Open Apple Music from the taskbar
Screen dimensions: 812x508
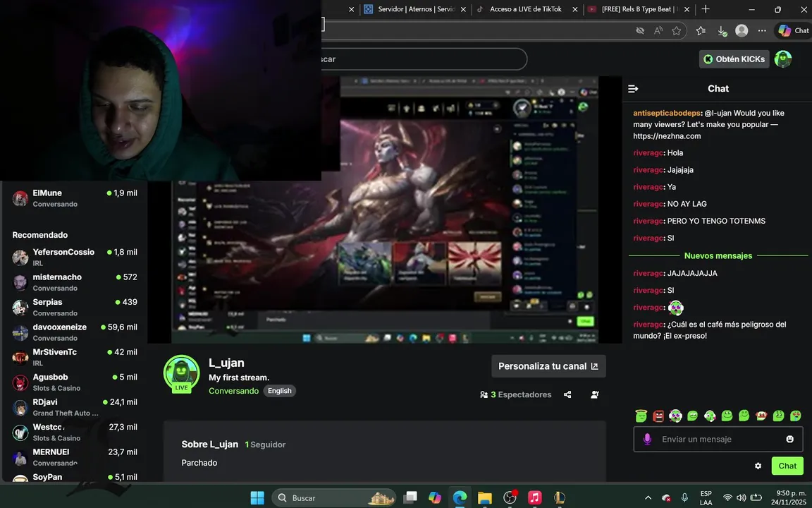point(535,497)
